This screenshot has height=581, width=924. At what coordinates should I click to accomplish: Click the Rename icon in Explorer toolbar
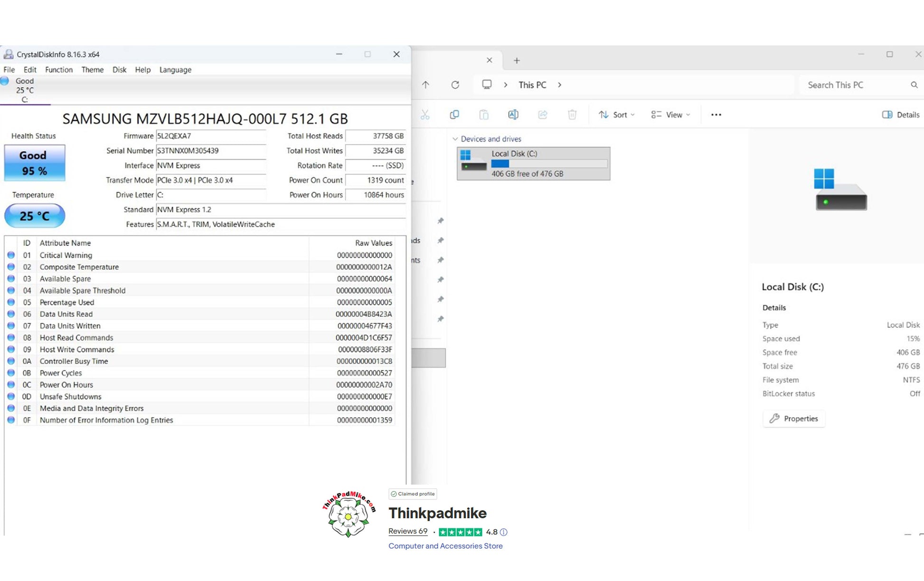[x=513, y=114]
